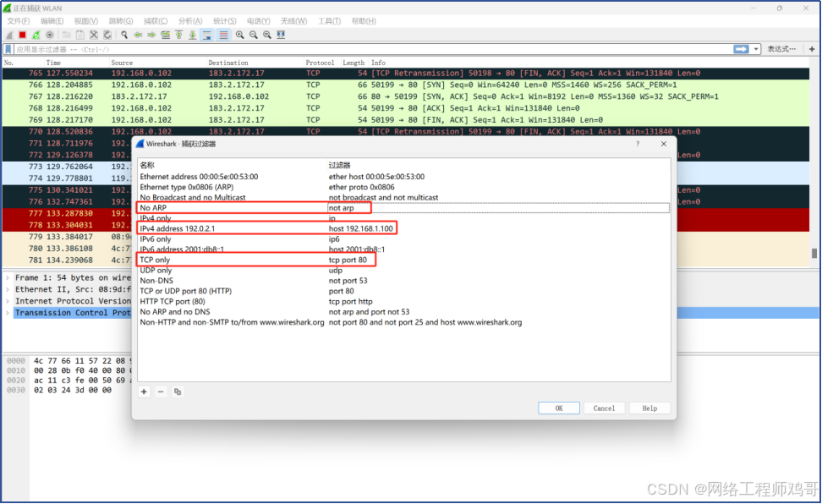Viewport: 822px width, 504px height.
Task: Open the 编辑(E) menu
Action: click(52, 21)
